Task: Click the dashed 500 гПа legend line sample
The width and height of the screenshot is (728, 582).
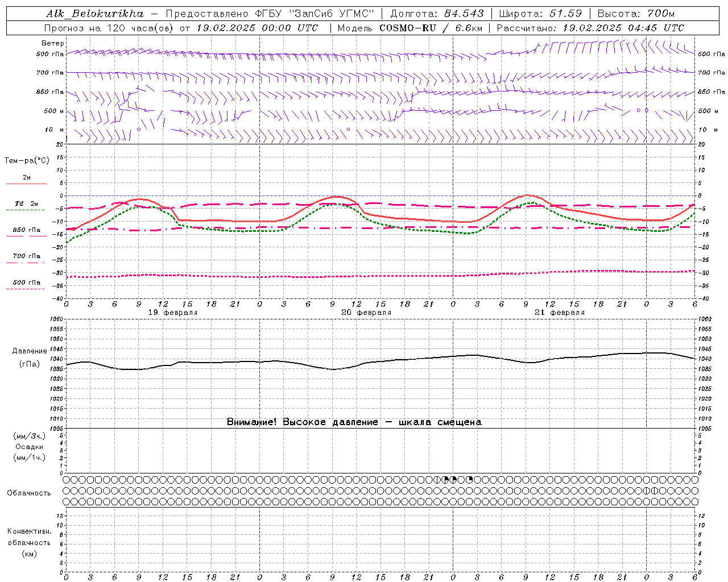Action: (x=26, y=289)
